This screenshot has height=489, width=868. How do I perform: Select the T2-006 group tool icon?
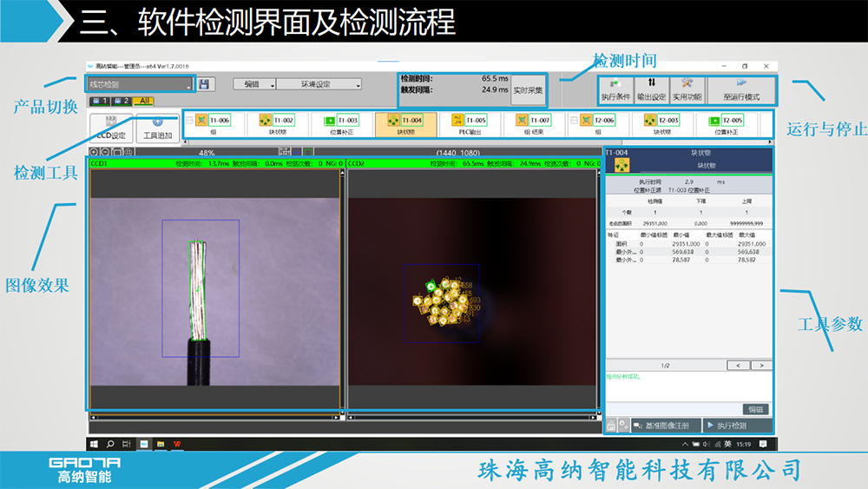tap(586, 120)
